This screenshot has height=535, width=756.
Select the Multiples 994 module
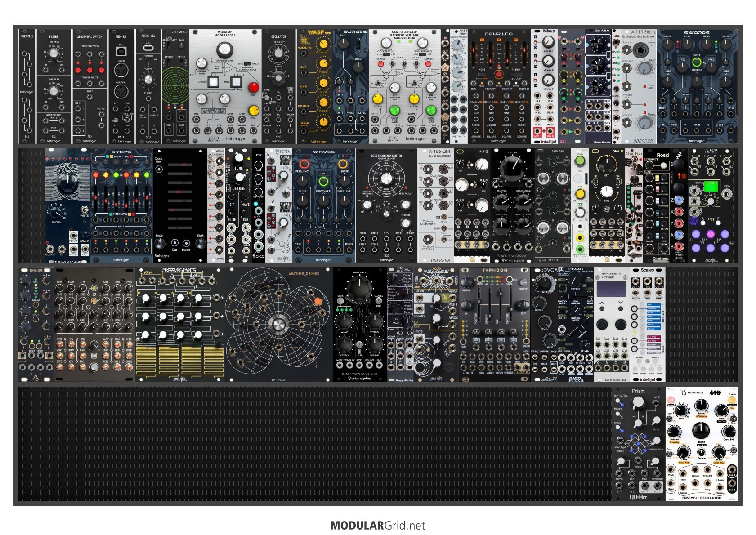click(x=27, y=86)
